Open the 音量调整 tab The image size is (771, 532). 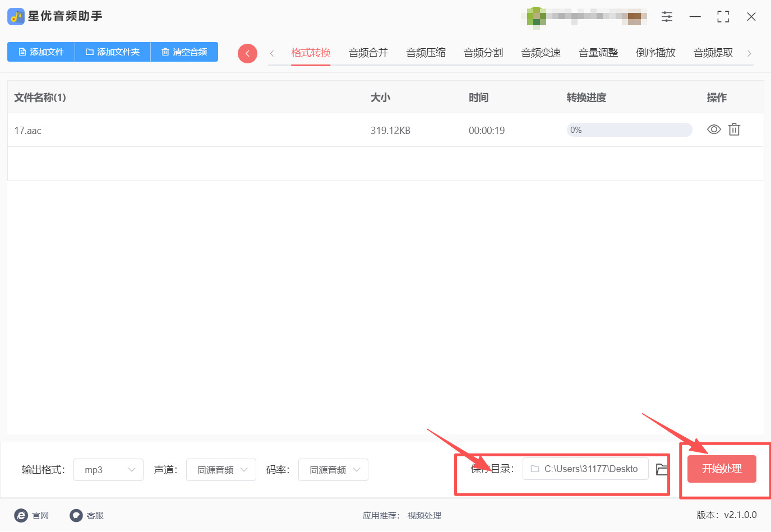pyautogui.click(x=598, y=53)
